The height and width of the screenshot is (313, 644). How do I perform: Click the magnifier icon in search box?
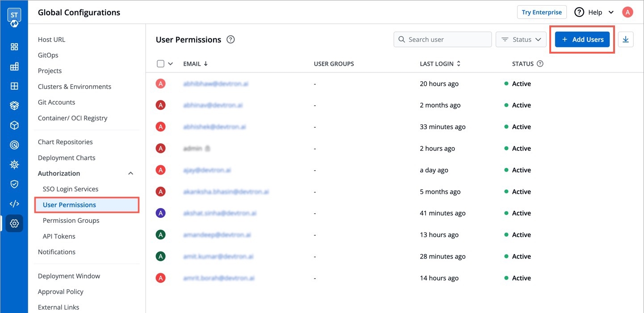[x=401, y=39]
